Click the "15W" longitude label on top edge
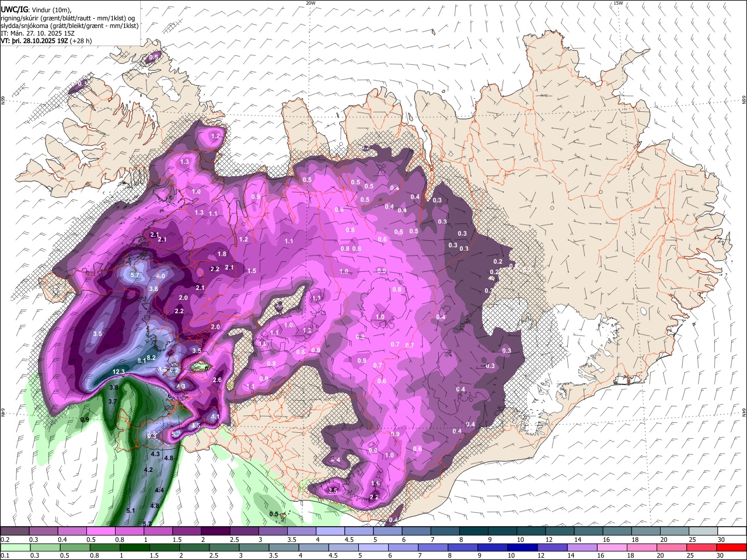The width and height of the screenshot is (747, 560). [618, 3]
